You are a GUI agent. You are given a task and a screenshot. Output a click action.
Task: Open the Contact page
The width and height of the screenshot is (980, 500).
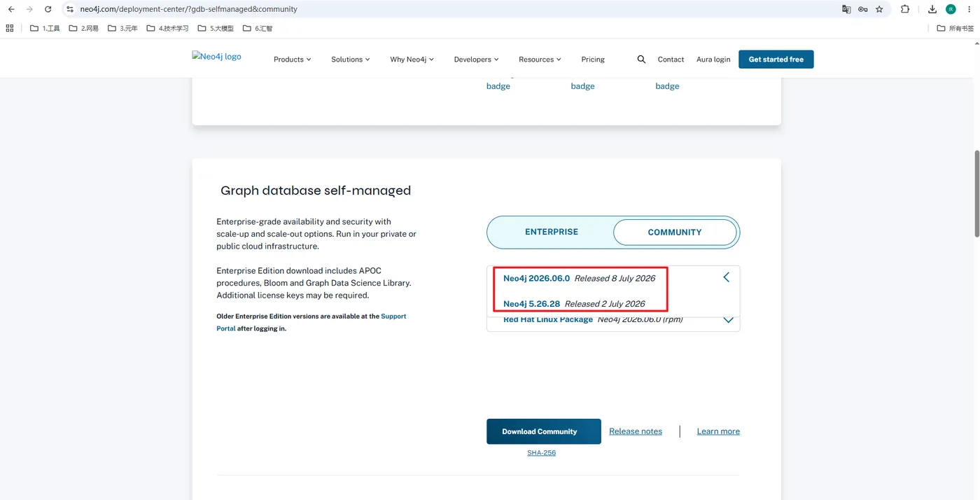[x=671, y=60]
